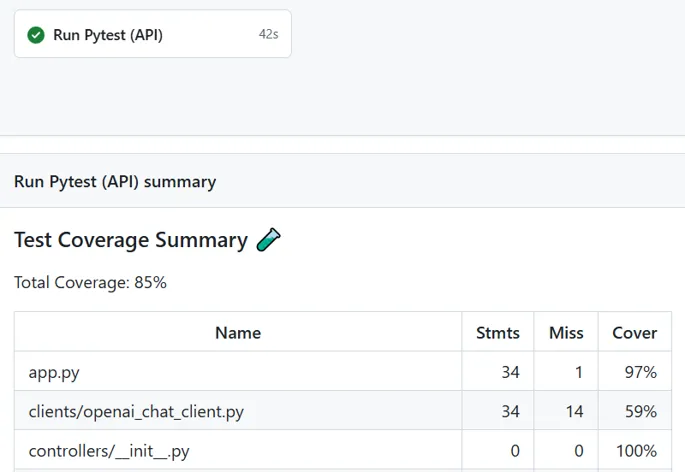This screenshot has height=473, width=685.
Task: Click the Total Coverage: 85% text
Action: tap(90, 283)
